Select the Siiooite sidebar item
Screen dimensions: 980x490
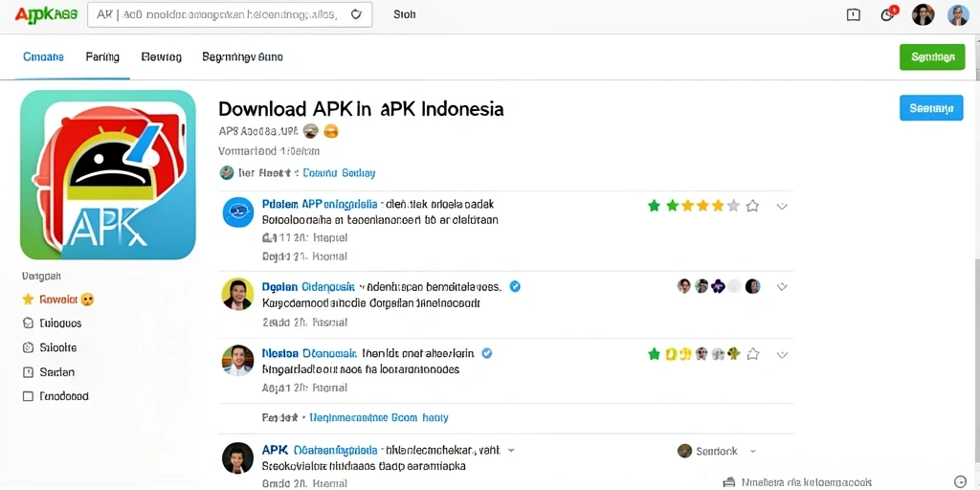[50, 347]
